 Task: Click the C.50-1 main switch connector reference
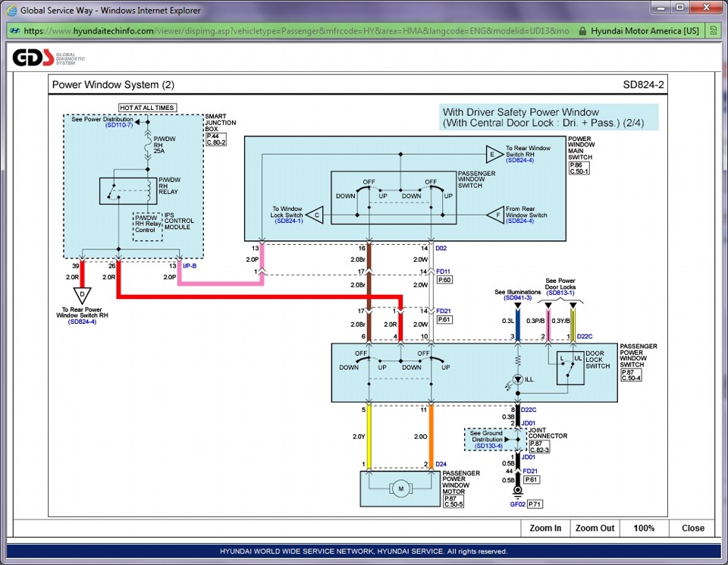(579, 171)
